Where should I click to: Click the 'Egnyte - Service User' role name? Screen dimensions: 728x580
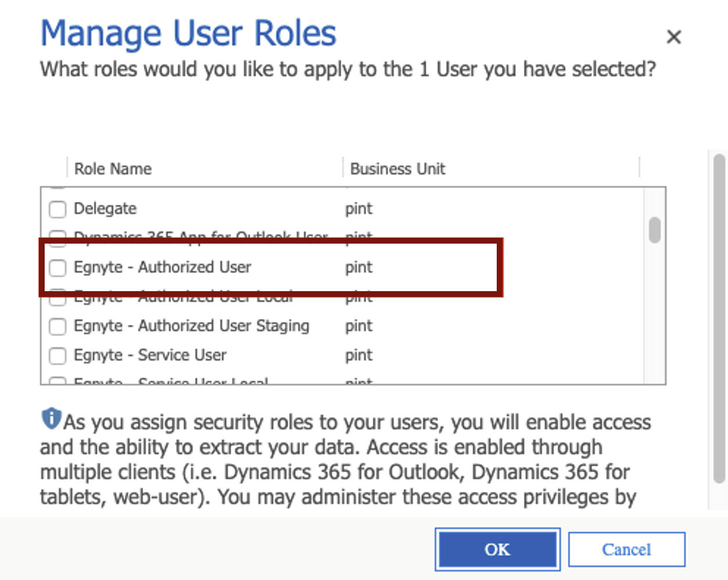click(150, 354)
